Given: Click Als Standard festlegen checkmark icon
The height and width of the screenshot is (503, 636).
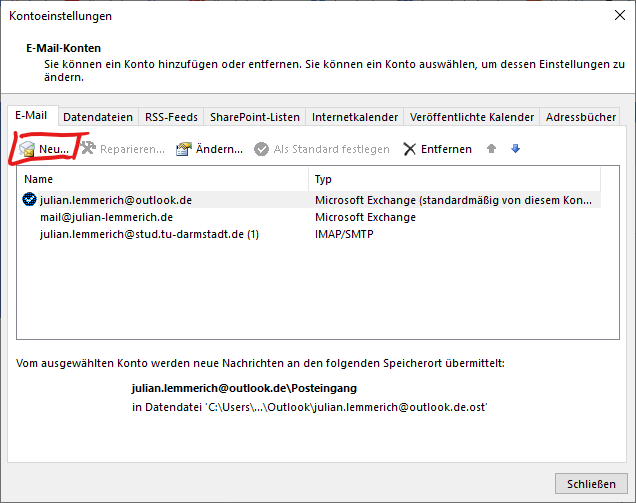Looking at the screenshot, I should point(261,149).
